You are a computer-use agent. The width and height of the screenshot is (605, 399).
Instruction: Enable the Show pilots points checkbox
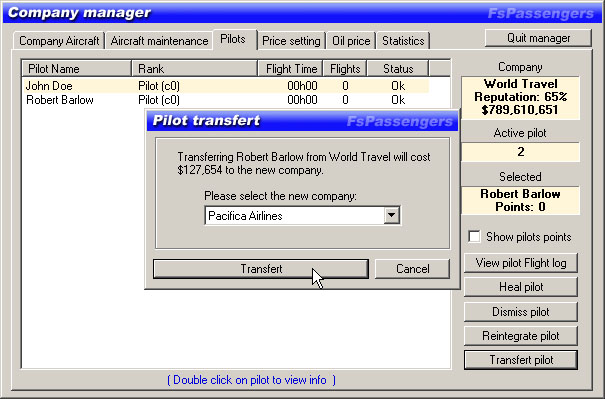tap(474, 237)
